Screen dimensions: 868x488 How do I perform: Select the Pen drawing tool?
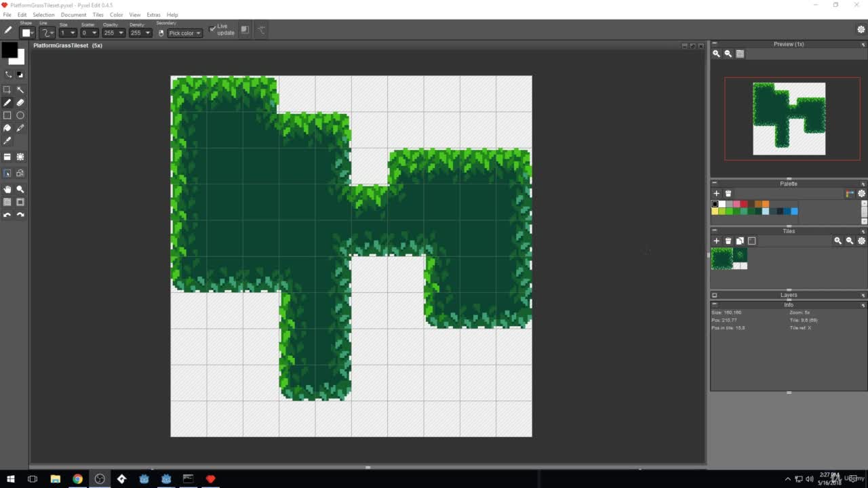7,102
